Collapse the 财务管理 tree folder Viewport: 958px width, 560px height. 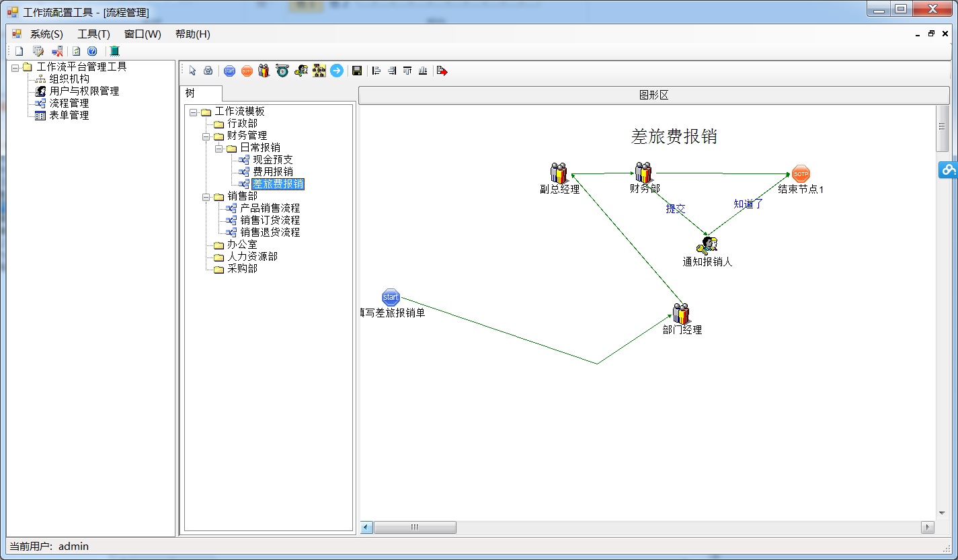206,136
